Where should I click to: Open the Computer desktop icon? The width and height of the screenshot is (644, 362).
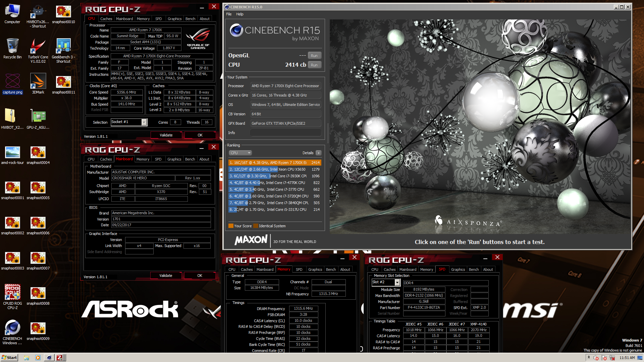point(12,14)
